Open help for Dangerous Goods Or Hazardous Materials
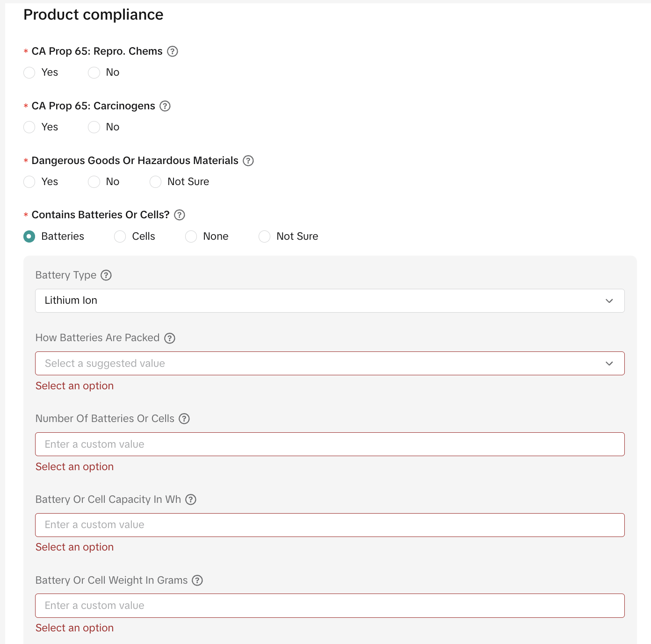This screenshot has height=644, width=651. (x=248, y=161)
